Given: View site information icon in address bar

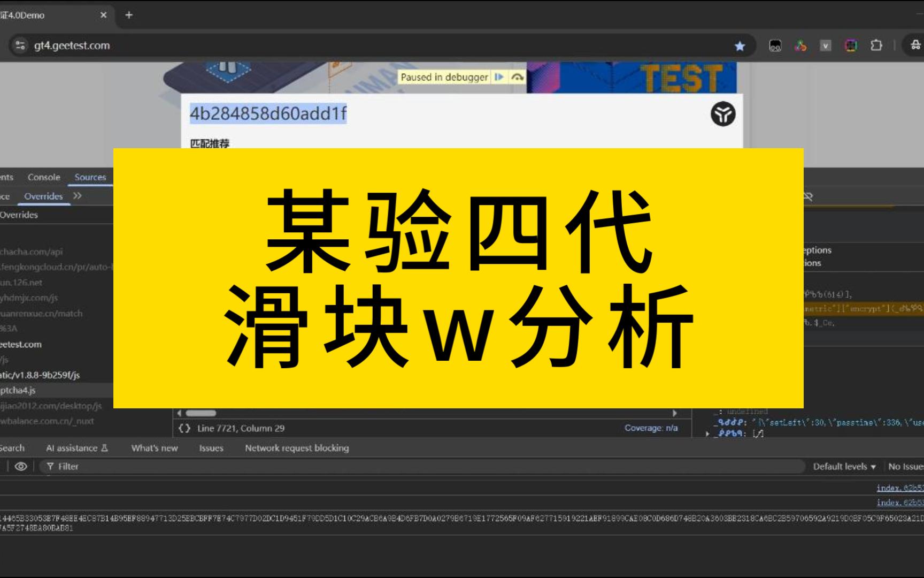Looking at the screenshot, I should [20, 45].
